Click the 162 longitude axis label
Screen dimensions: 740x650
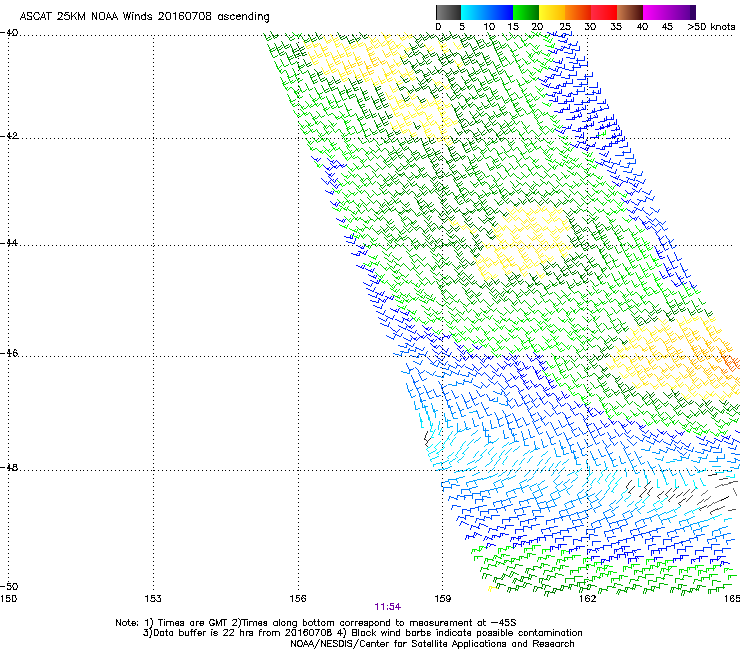(x=587, y=599)
